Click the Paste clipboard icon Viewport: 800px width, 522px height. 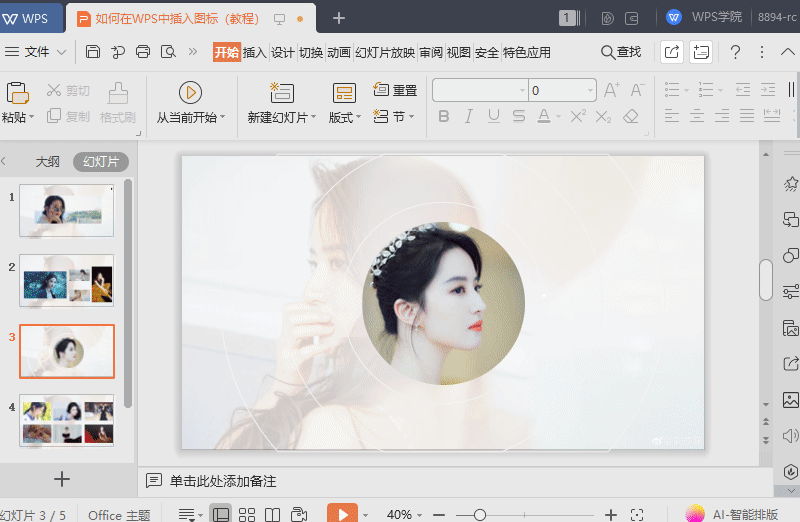[17, 93]
